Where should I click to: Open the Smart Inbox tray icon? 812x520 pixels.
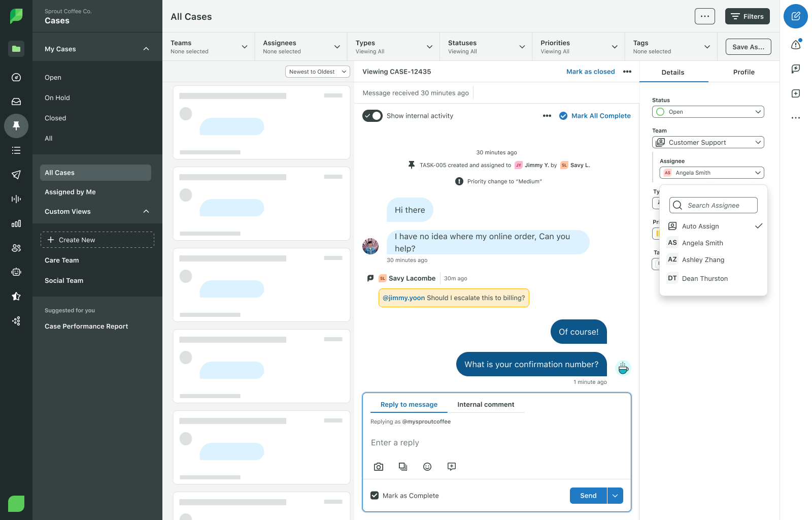pyautogui.click(x=16, y=102)
